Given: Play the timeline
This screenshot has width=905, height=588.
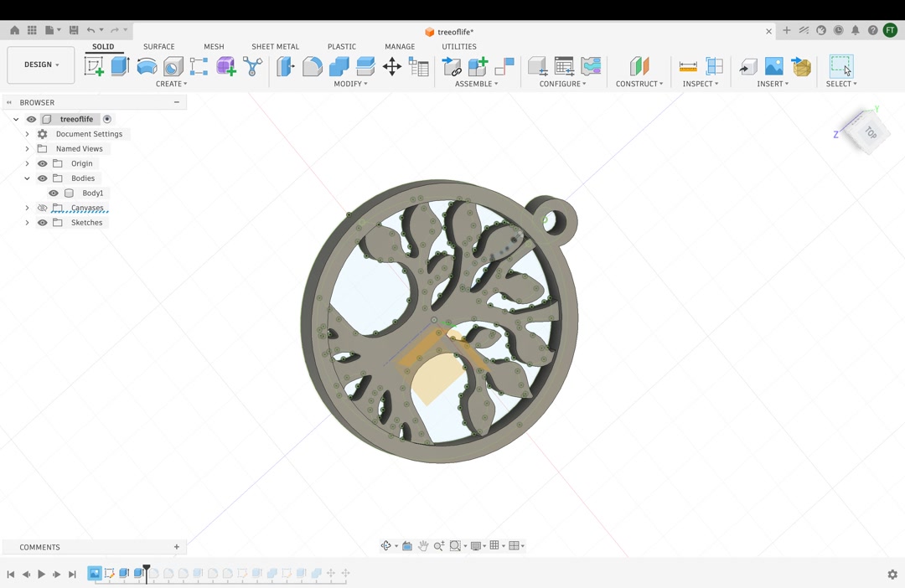Looking at the screenshot, I should point(41,574).
